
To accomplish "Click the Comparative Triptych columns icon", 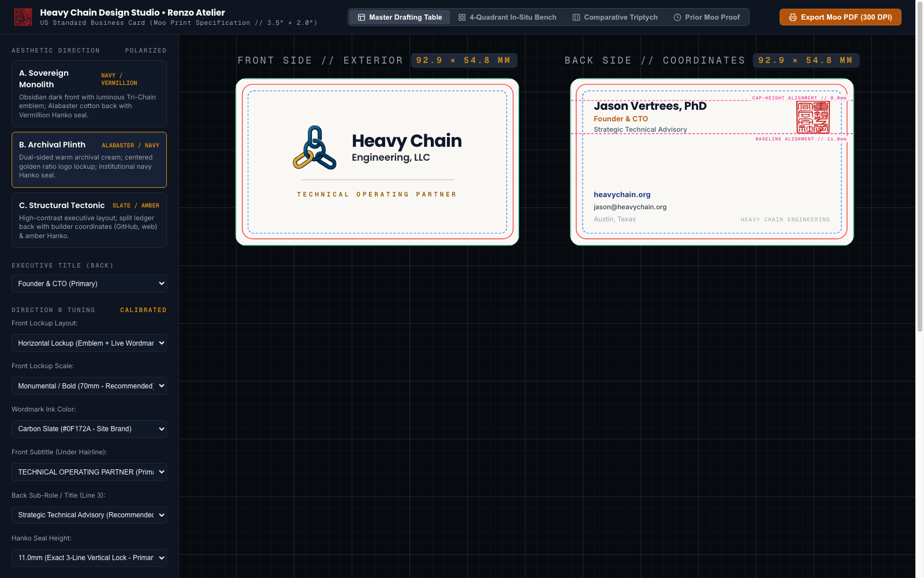I will click(576, 17).
